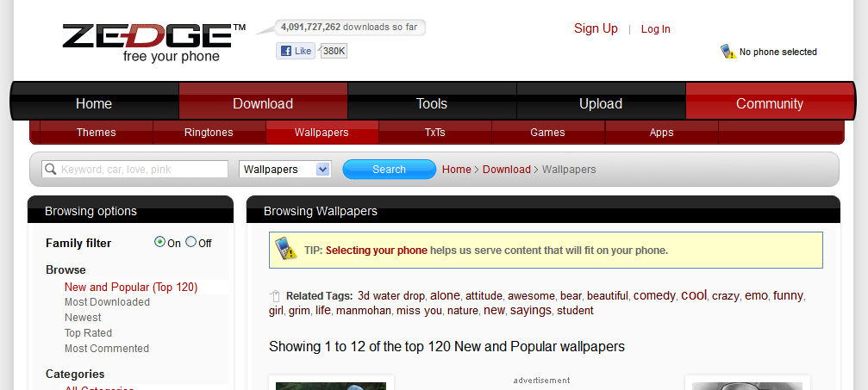The width and height of the screenshot is (868, 390).
Task: Browse New and Popular (Top 120)
Action: pos(131,287)
